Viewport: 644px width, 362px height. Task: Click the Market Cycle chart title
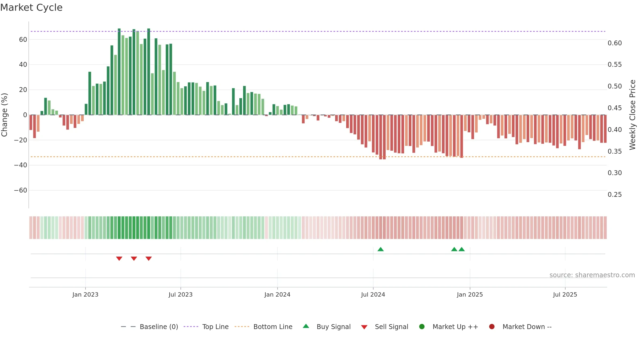[x=31, y=8]
